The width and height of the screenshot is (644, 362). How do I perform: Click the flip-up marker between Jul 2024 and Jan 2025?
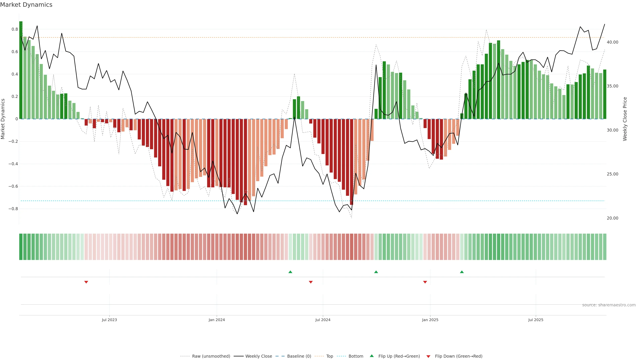click(376, 272)
